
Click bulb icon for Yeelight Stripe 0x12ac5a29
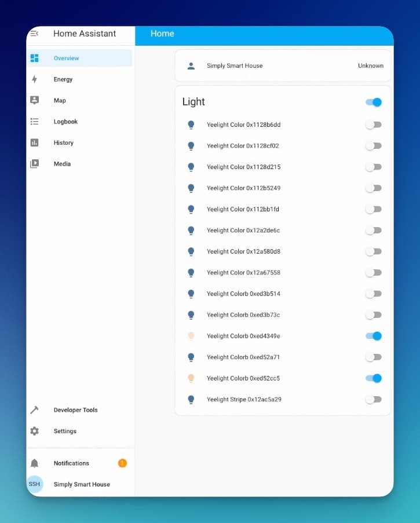pos(191,400)
